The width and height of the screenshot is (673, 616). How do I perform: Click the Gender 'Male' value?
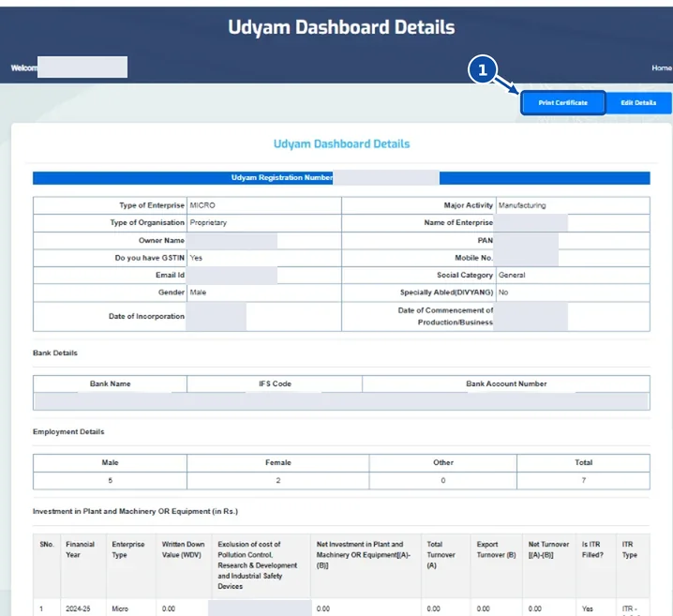(198, 292)
